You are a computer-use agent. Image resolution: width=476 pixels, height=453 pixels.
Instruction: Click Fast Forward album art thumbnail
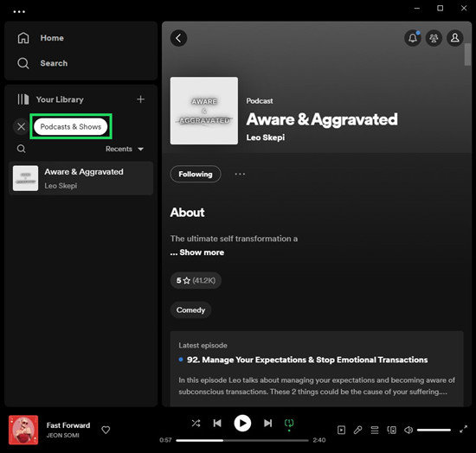[23, 430]
